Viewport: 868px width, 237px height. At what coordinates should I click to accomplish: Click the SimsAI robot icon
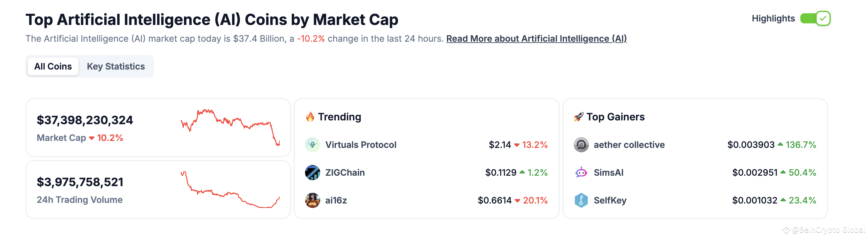[581, 172]
